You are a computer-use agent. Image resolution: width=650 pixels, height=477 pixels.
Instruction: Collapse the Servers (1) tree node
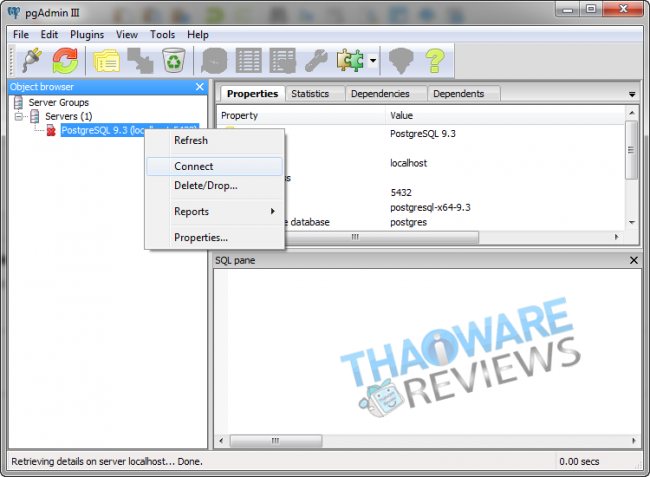[19, 116]
